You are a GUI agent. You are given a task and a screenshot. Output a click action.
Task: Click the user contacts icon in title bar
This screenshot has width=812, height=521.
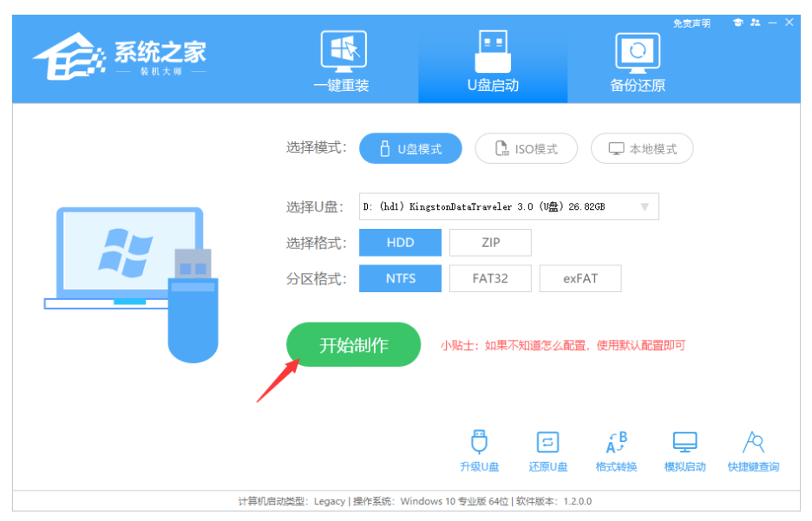click(x=755, y=23)
